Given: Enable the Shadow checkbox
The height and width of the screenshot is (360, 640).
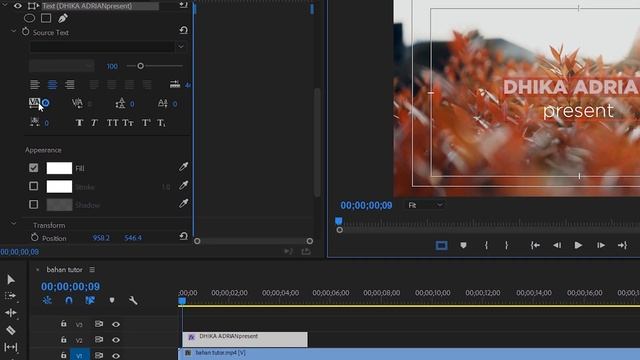Looking at the screenshot, I should point(33,204).
